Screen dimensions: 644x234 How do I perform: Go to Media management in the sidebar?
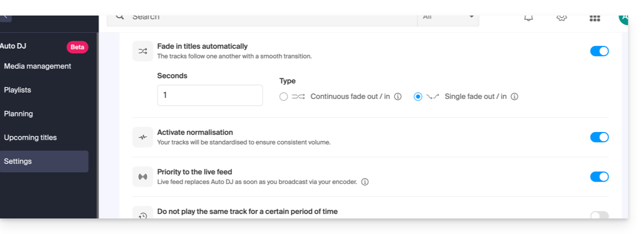click(x=37, y=66)
